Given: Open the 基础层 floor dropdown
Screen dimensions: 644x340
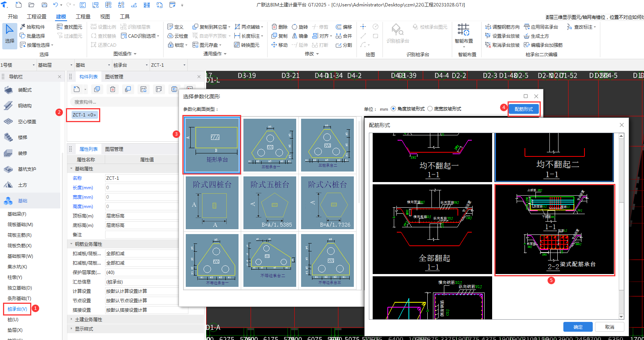Looking at the screenshot, I should pos(55,65).
